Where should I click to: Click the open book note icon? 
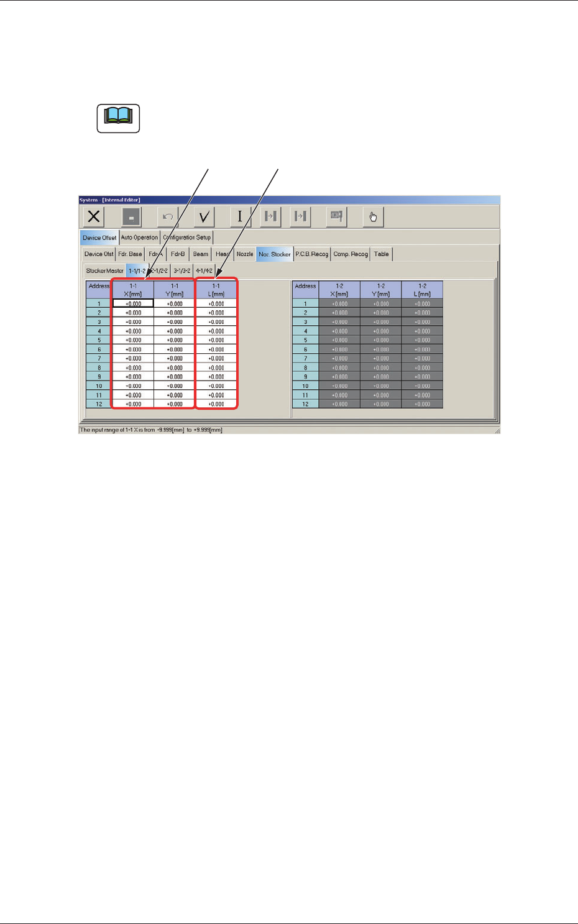(118, 118)
